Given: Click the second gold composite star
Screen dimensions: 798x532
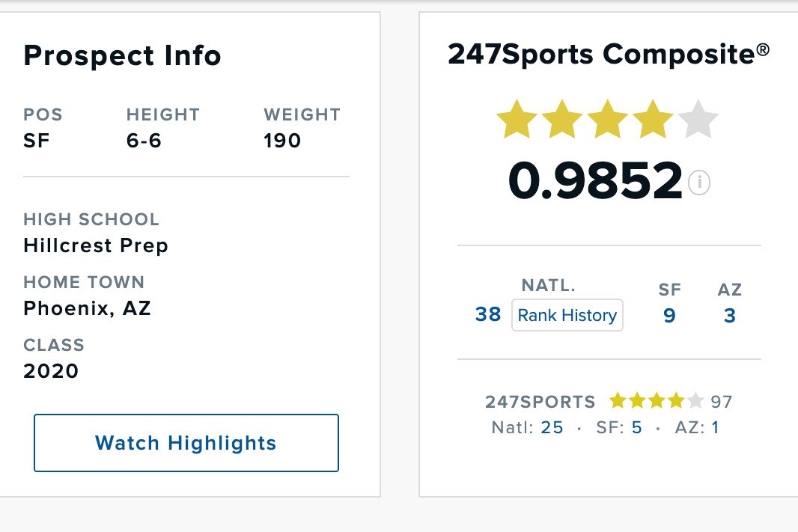Looking at the screenshot, I should (562, 121).
